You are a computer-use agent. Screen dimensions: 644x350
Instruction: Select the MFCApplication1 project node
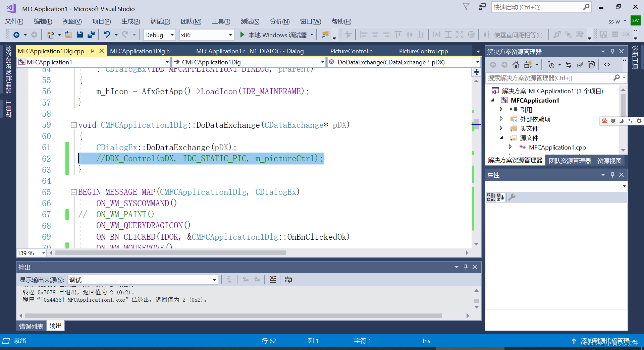(x=535, y=100)
